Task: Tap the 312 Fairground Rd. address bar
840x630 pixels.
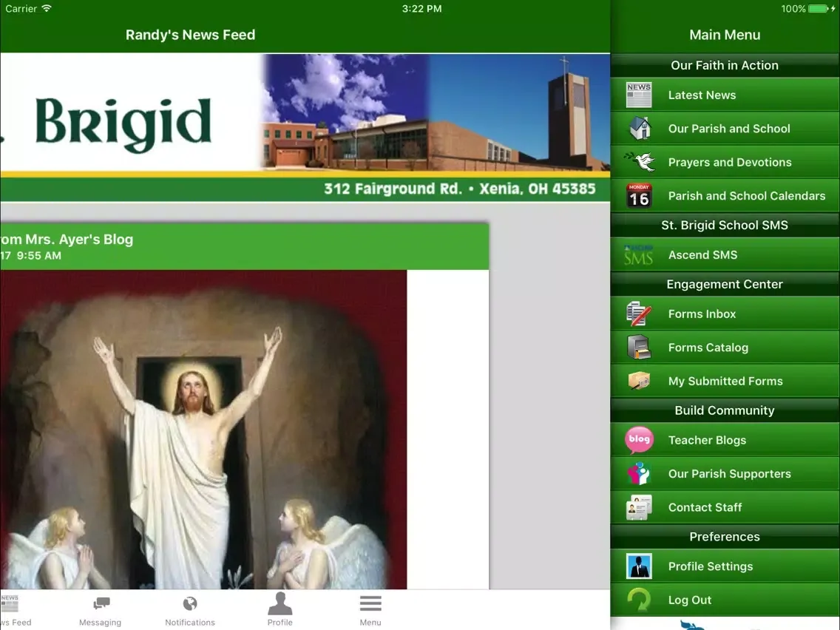Action: pyautogui.click(x=305, y=189)
